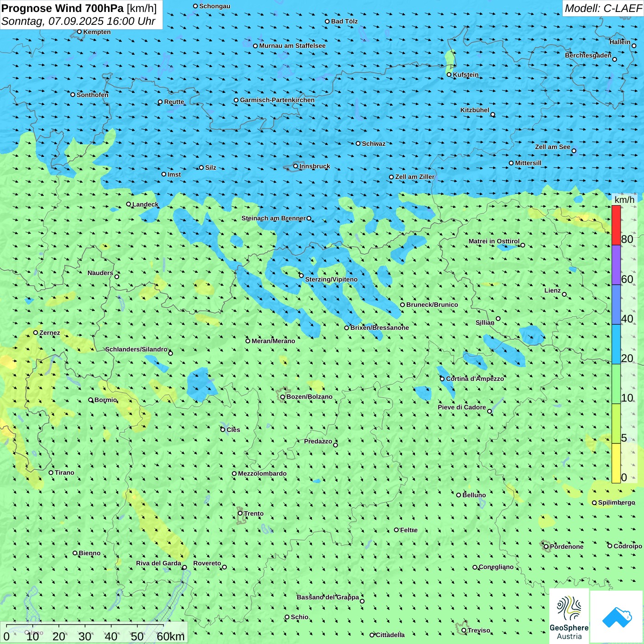Select the 'Bozen/Bolzano' city label

tap(309, 397)
